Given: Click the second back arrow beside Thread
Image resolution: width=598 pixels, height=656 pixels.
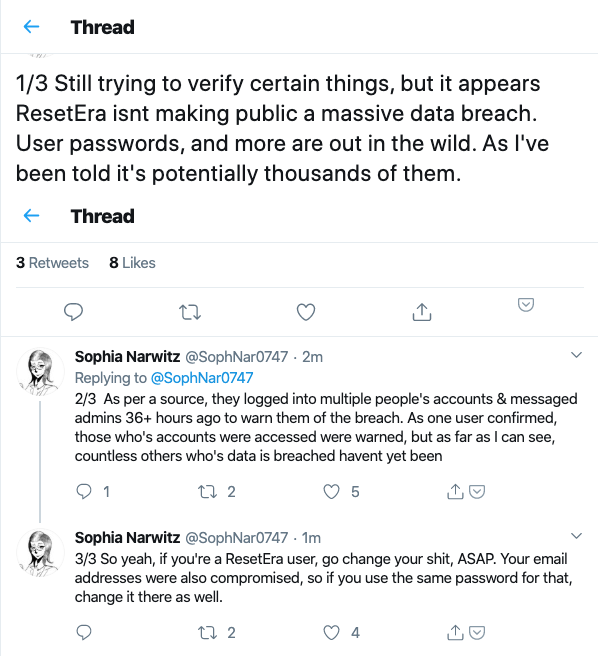Looking at the screenshot, I should [x=31, y=216].
